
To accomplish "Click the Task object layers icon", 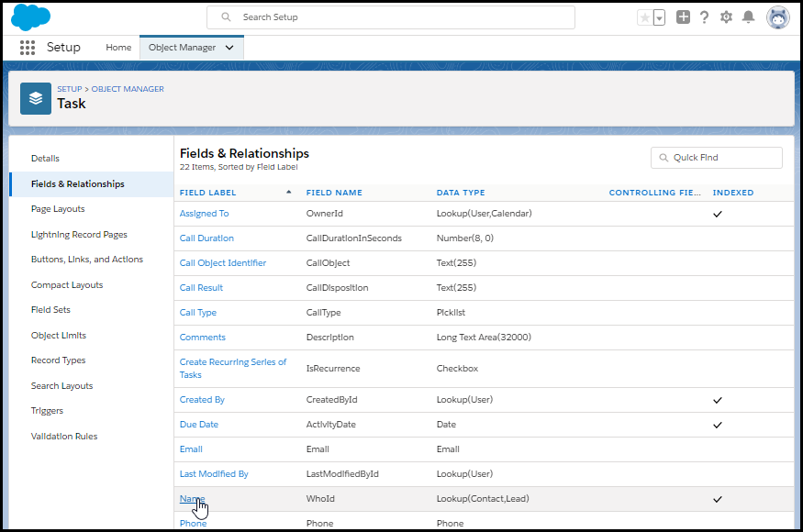I will (36, 98).
